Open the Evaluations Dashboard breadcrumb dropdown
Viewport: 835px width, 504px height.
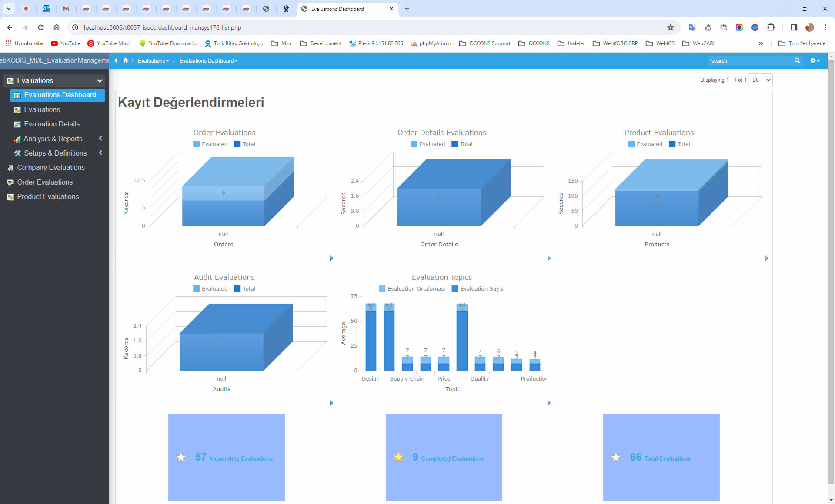pos(209,61)
